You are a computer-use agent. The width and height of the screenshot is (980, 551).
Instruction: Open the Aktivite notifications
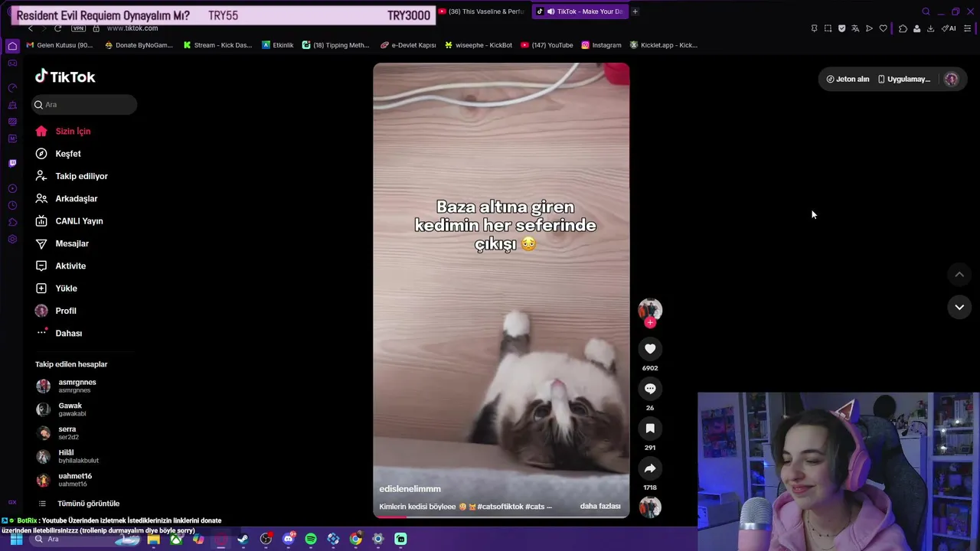click(x=60, y=266)
